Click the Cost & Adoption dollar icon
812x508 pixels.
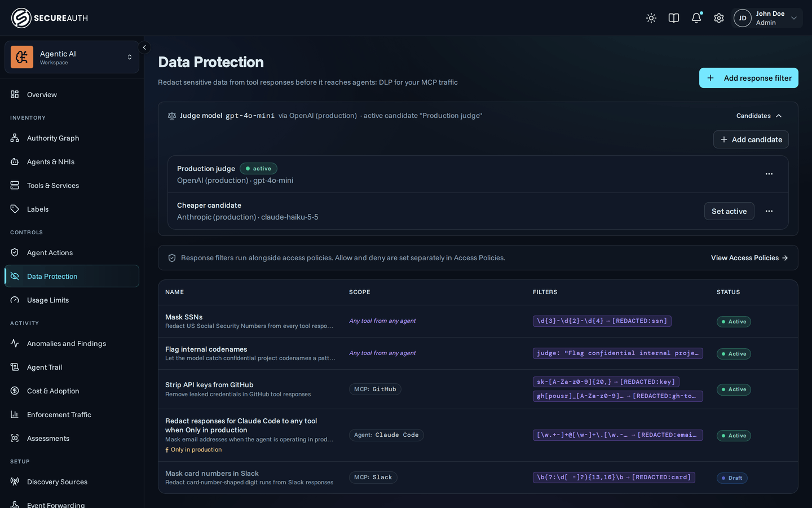(15, 391)
